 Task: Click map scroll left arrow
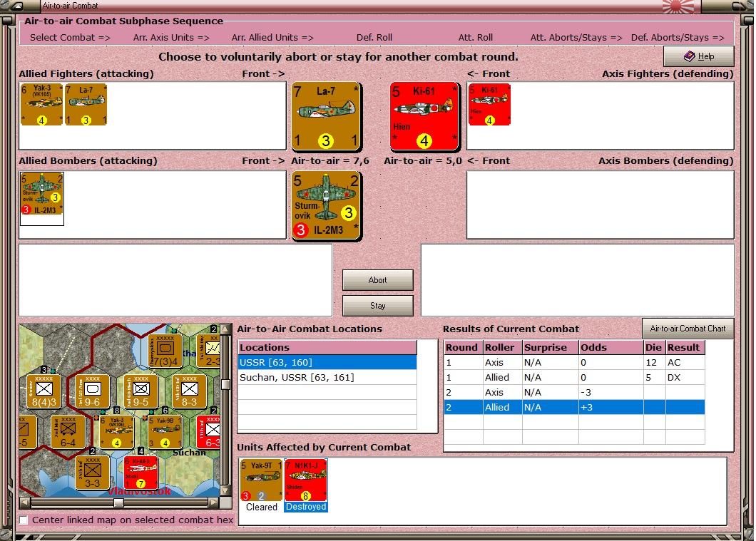(24, 503)
